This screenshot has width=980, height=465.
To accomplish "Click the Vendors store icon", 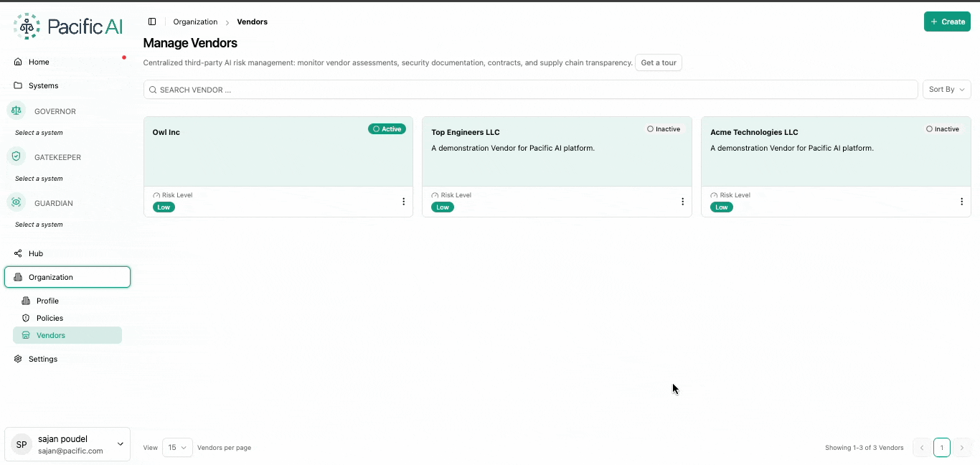I will coord(26,335).
